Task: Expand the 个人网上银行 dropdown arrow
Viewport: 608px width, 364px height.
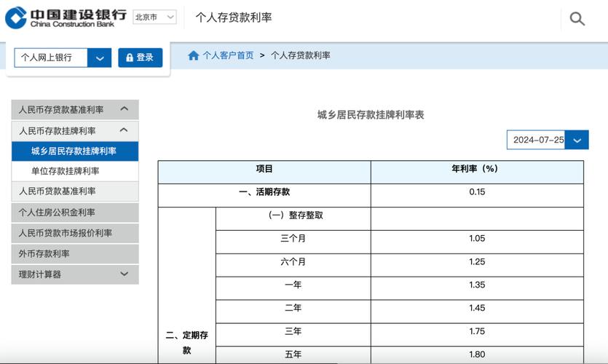Action: [x=99, y=58]
